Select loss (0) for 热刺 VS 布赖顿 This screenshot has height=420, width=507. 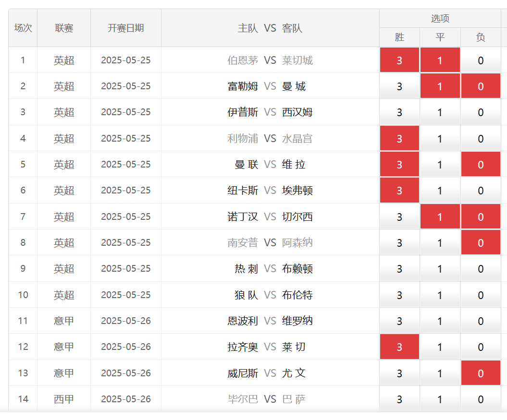pyautogui.click(x=481, y=268)
